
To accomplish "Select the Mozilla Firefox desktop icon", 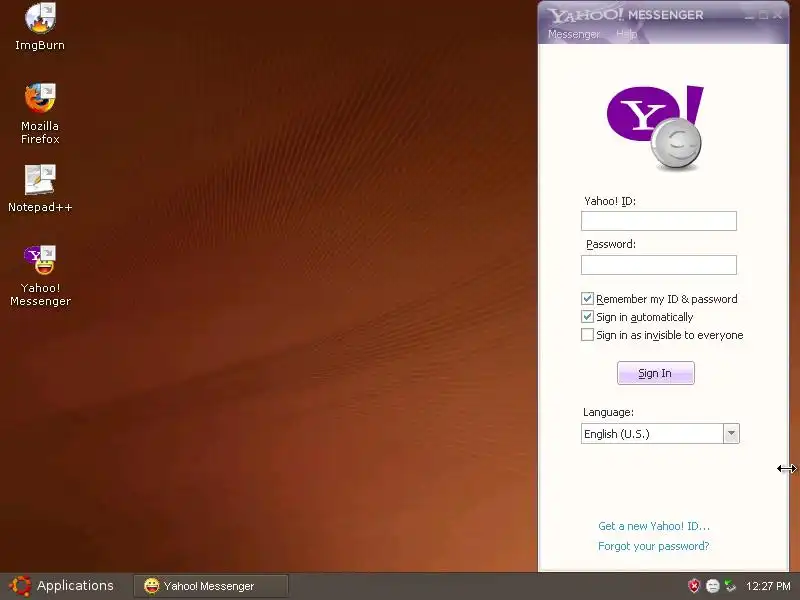I will (x=40, y=113).
